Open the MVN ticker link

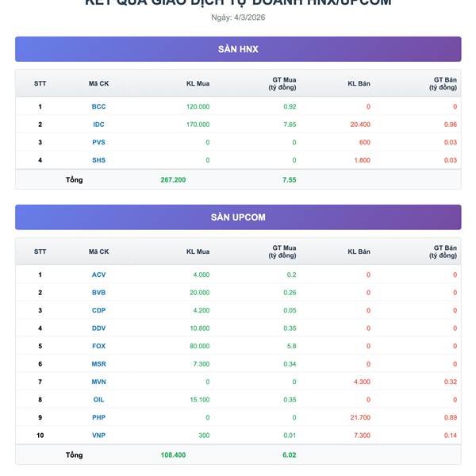pyautogui.click(x=98, y=382)
